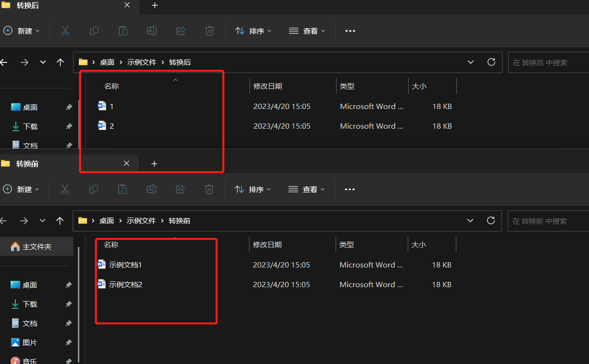Click 示例文件 in the 转换后 address bar breadcrumb
The image size is (589, 364).
(141, 62)
